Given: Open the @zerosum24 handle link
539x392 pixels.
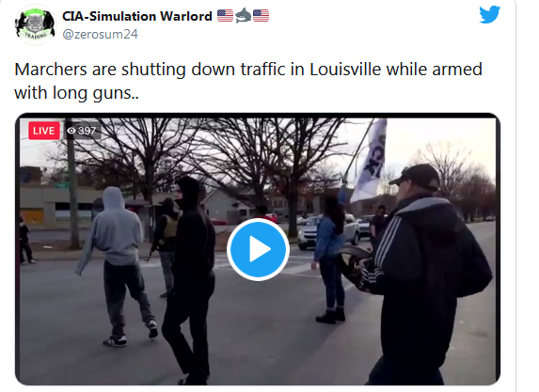Looking at the screenshot, I should [100, 34].
